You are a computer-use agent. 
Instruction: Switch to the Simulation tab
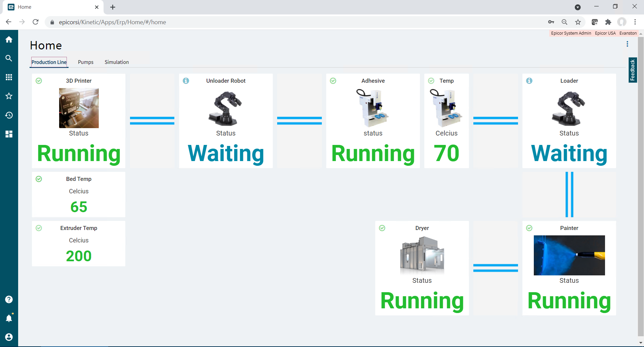[x=117, y=62]
